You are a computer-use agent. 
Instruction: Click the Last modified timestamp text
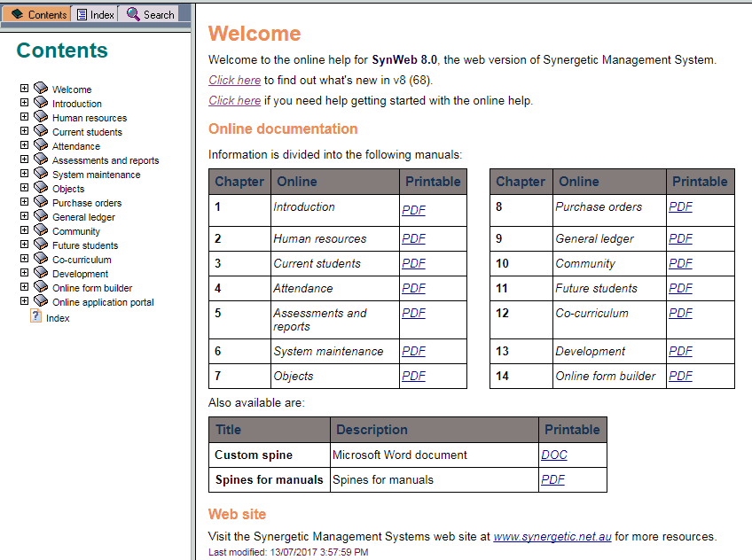point(288,552)
